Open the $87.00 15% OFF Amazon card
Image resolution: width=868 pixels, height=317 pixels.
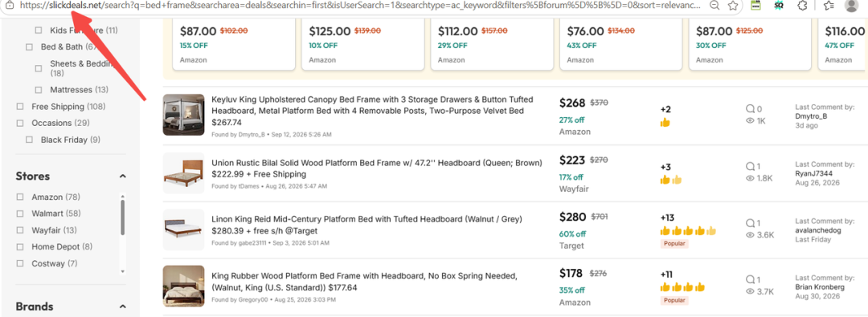coord(234,44)
